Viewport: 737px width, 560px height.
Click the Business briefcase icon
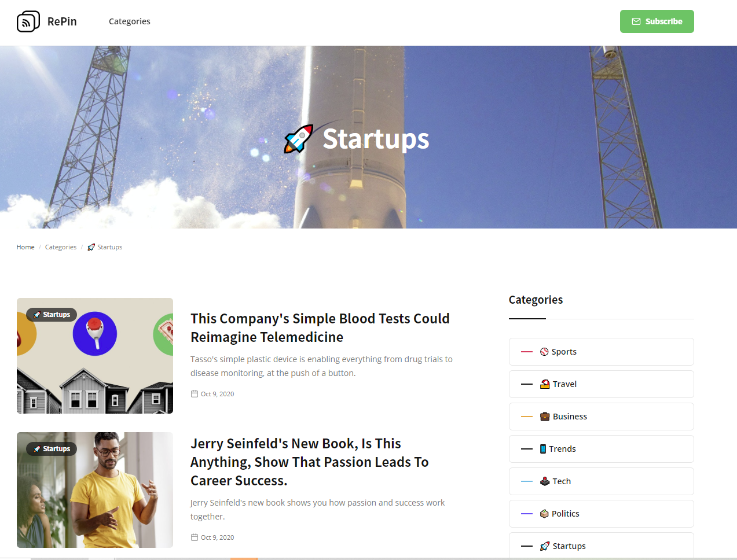[545, 417]
